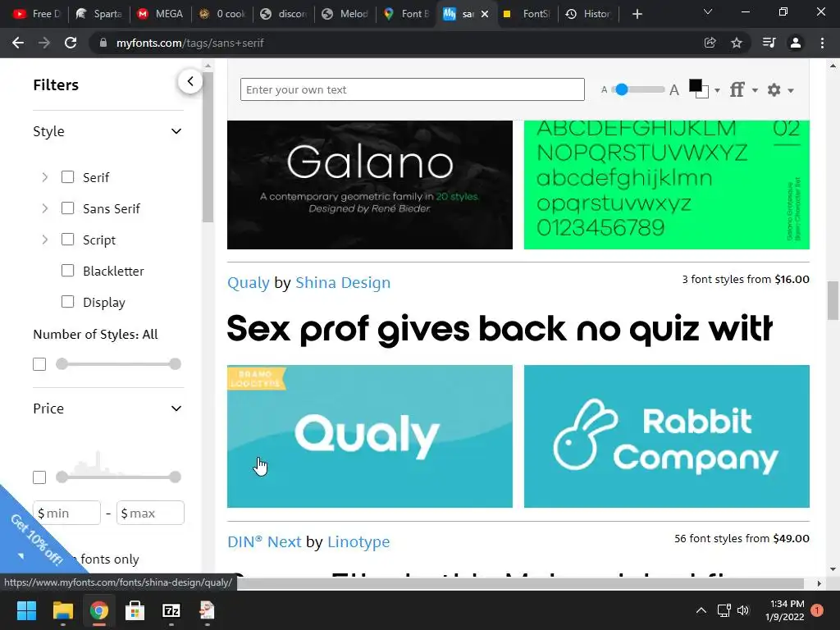
Task: Show hidden system tray icons
Action: pyautogui.click(x=701, y=610)
